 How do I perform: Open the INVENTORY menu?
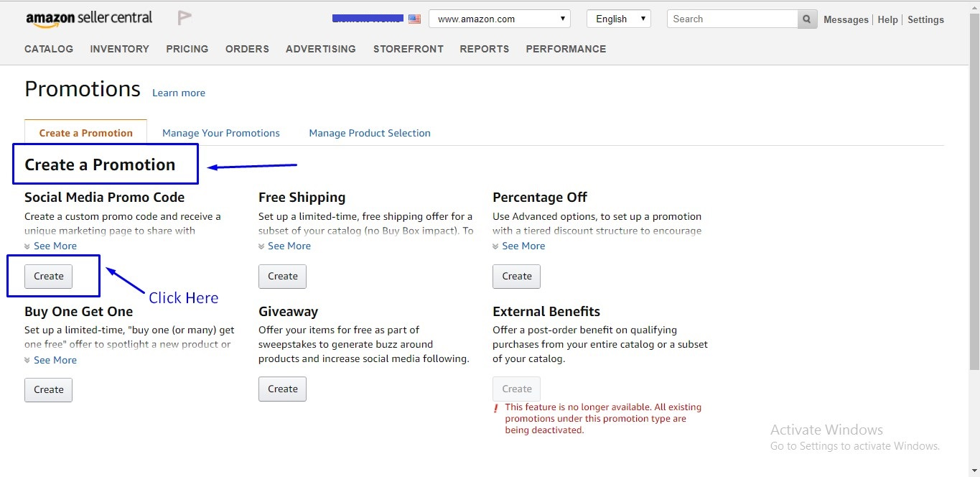(x=120, y=49)
